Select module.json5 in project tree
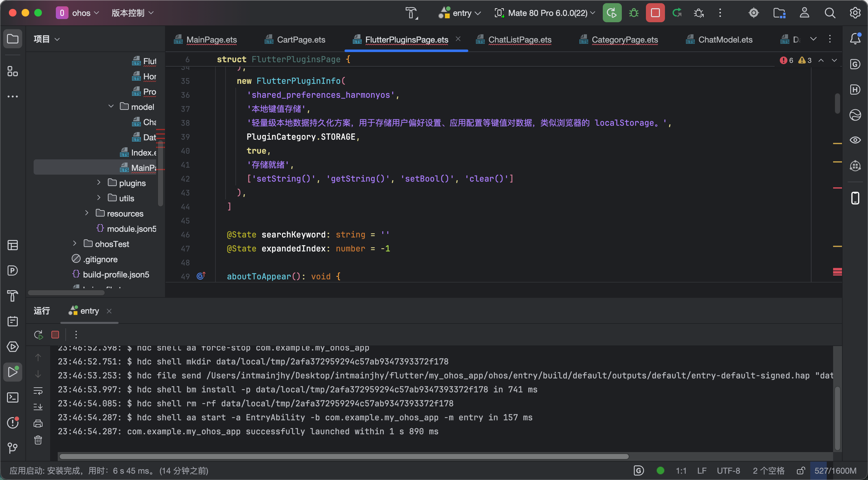 [131, 229]
